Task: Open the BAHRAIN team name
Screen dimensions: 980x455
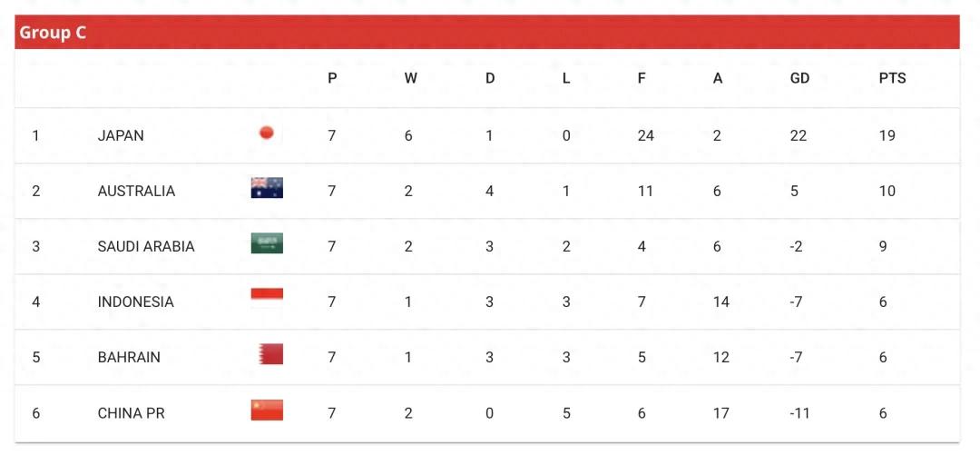Action: [x=129, y=357]
